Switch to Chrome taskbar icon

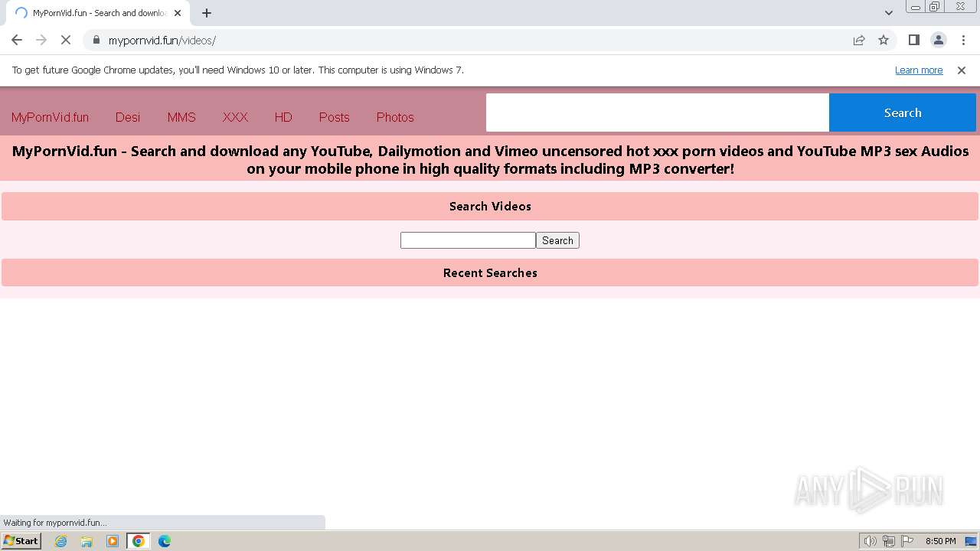tap(139, 541)
